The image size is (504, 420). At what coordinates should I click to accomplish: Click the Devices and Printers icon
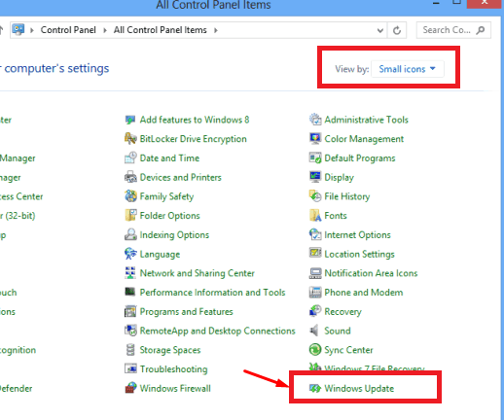pyautogui.click(x=130, y=177)
